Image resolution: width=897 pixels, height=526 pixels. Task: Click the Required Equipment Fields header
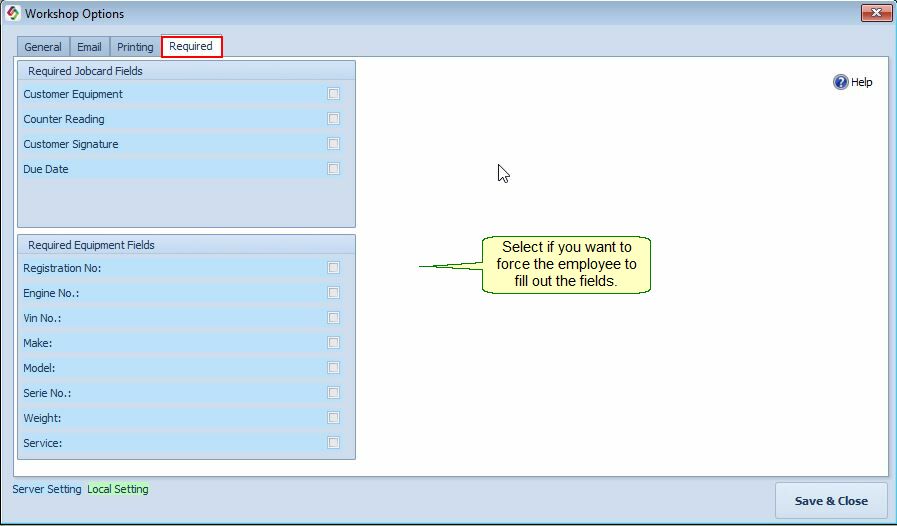coord(92,245)
